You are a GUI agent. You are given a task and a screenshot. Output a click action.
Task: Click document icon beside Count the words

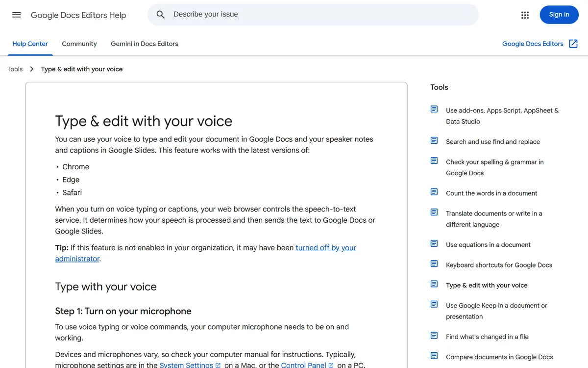coord(434,192)
